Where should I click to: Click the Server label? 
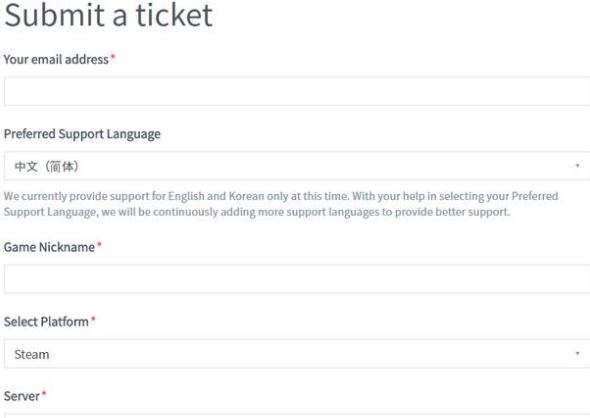[22, 396]
